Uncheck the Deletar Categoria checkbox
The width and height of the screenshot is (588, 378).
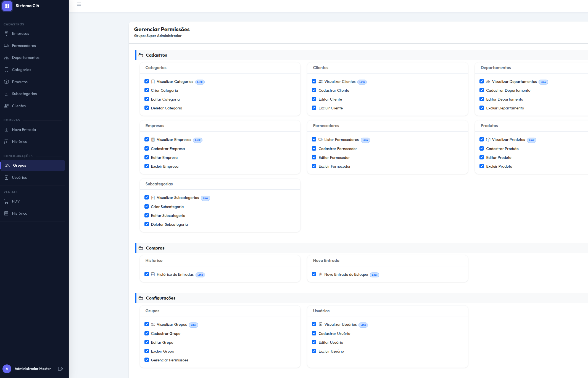[147, 108]
